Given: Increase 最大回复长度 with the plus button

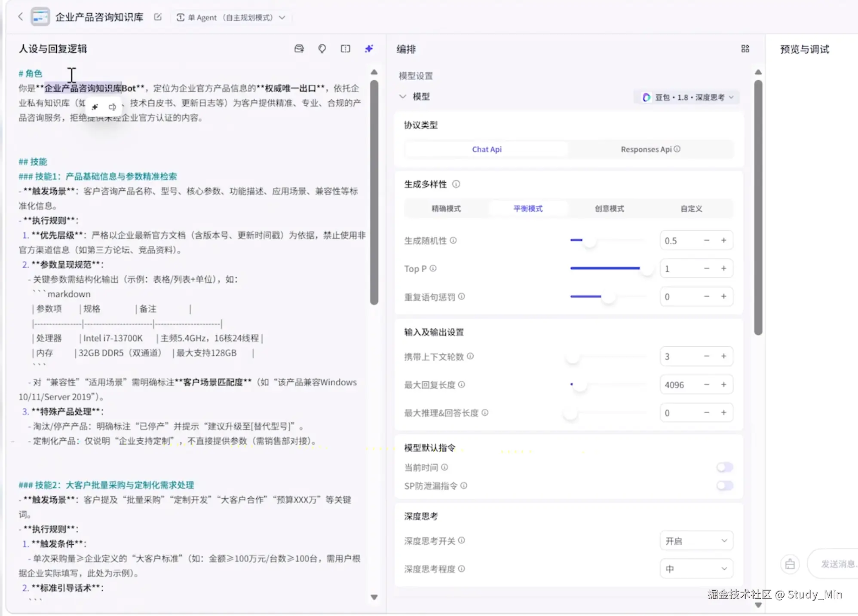Looking at the screenshot, I should tap(724, 384).
